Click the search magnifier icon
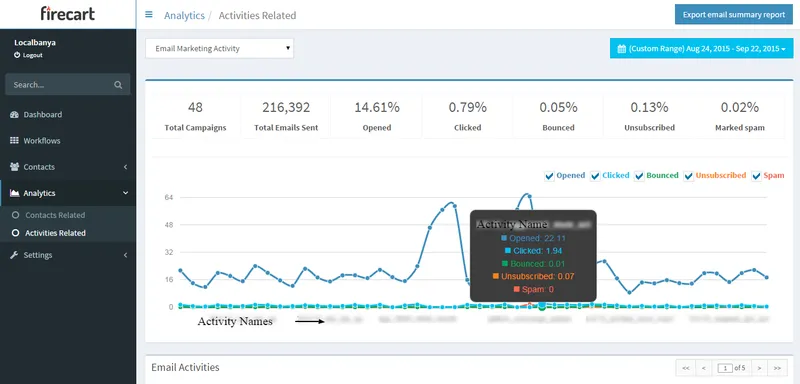Screen dimensions: 800x384 click(x=118, y=85)
